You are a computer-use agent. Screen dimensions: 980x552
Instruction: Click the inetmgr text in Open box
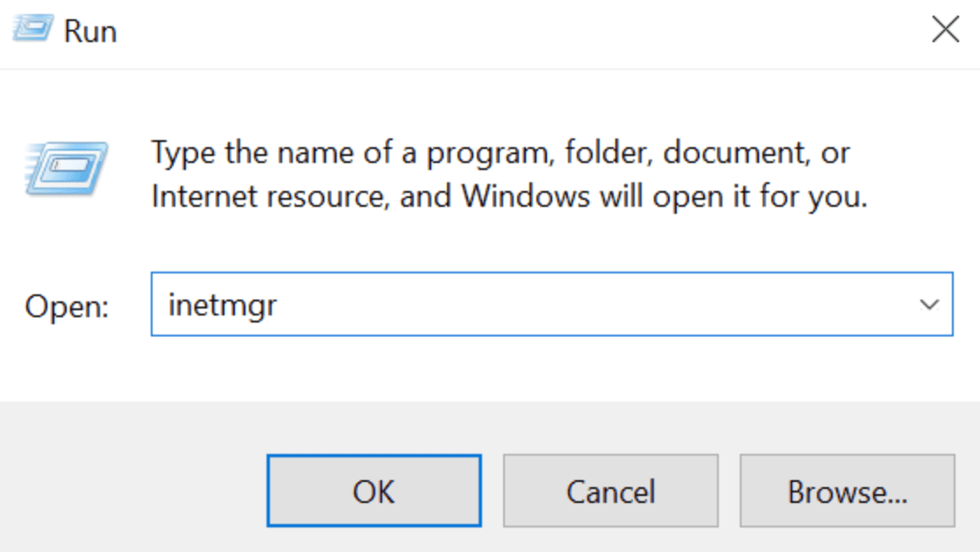(x=223, y=305)
